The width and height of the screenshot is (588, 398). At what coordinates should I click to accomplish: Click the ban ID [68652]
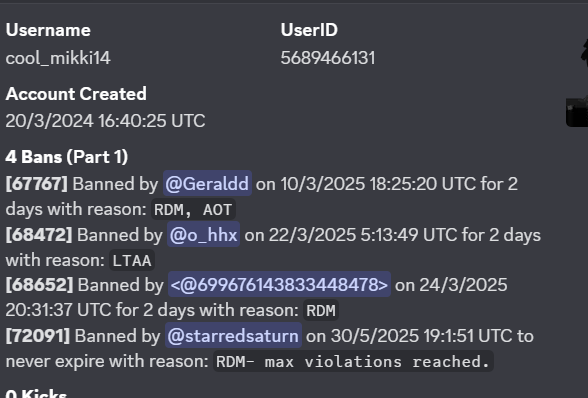pos(39,285)
